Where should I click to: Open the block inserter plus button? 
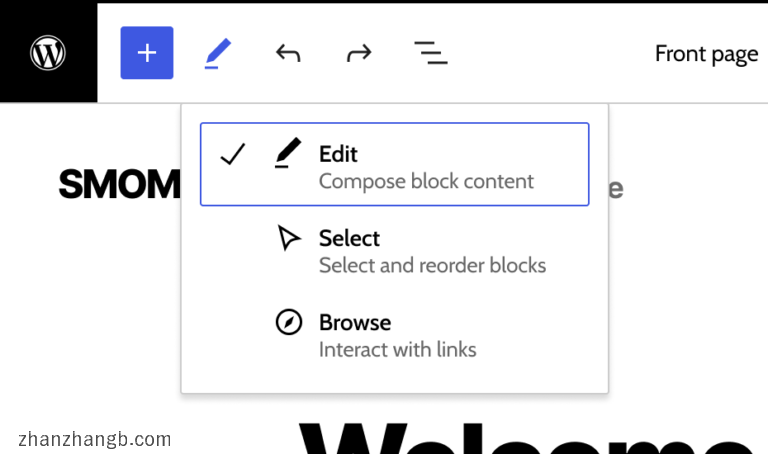tap(147, 52)
